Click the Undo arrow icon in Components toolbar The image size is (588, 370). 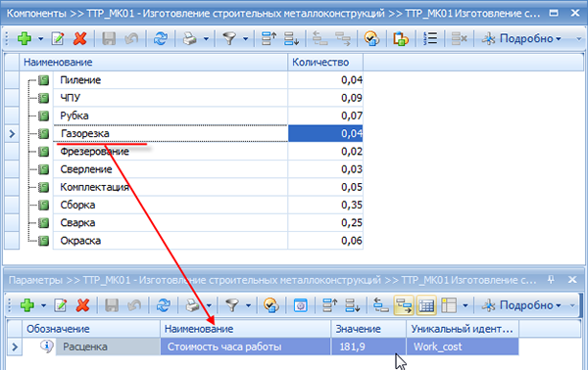click(x=131, y=38)
